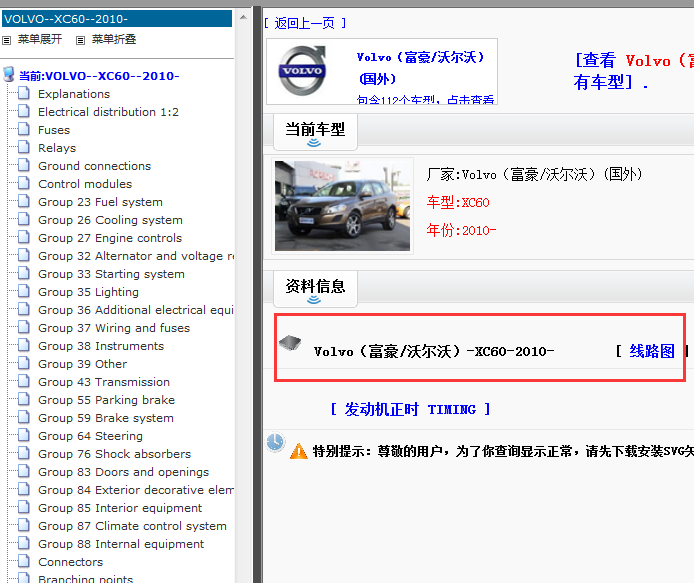The image size is (694, 583).
Task: Open the 发动机正时 TIMING link
Action: point(410,409)
